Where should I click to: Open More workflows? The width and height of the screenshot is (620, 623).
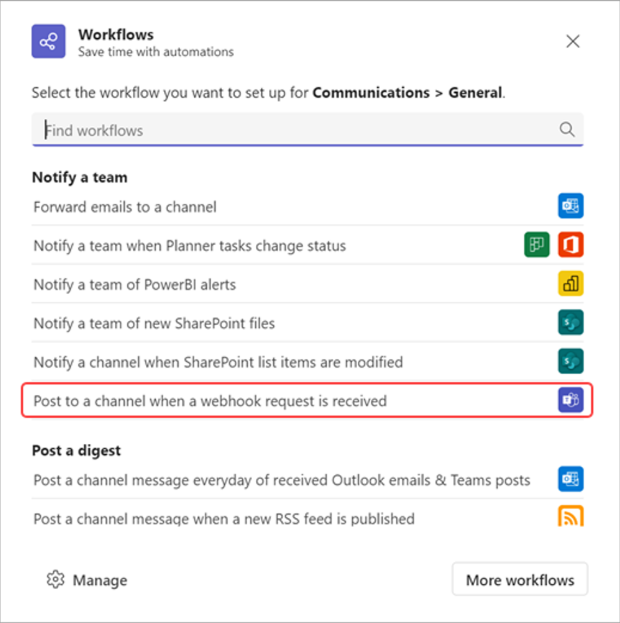click(x=520, y=580)
